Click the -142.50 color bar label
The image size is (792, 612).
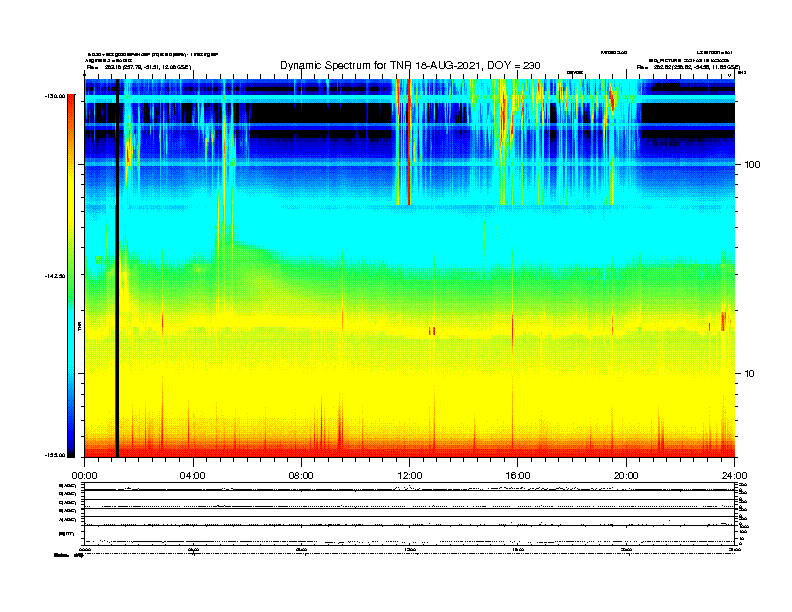click(x=55, y=276)
